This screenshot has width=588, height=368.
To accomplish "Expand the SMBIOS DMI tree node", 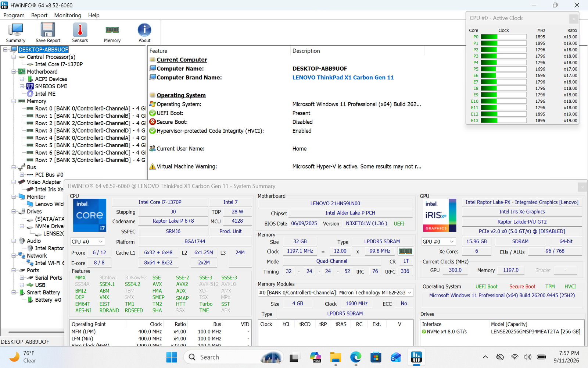I will 22,86.
